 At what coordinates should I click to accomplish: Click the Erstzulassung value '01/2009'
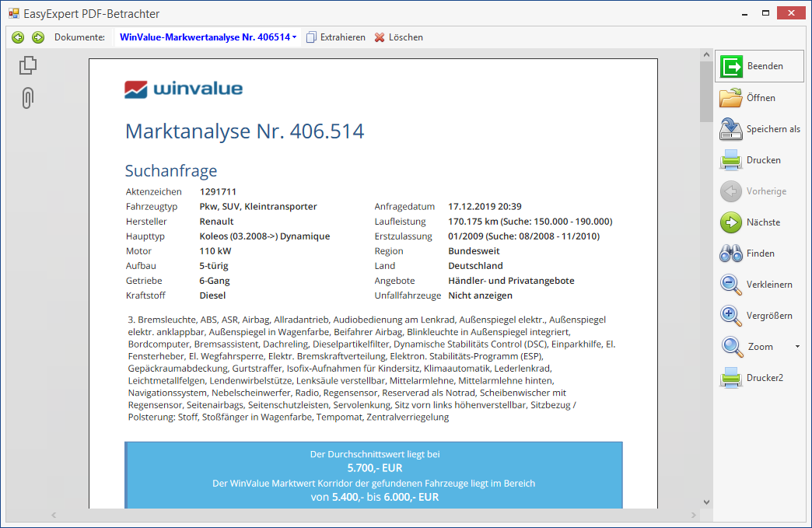466,236
